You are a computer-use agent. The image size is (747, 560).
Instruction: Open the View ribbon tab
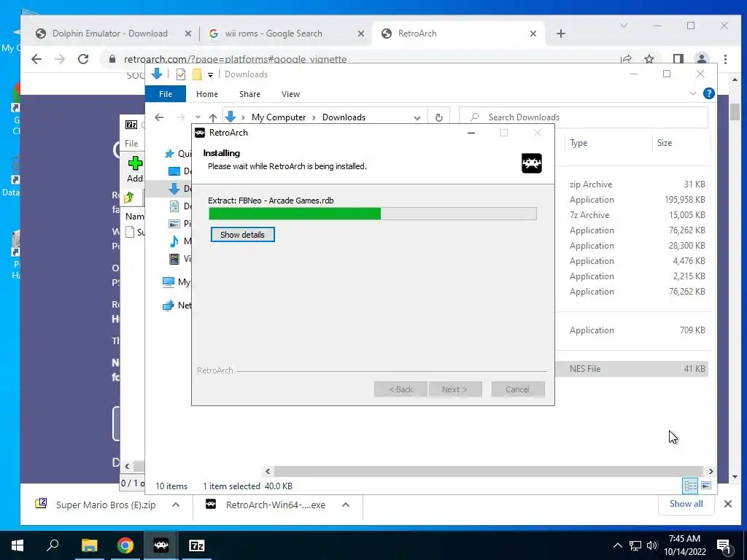(290, 94)
